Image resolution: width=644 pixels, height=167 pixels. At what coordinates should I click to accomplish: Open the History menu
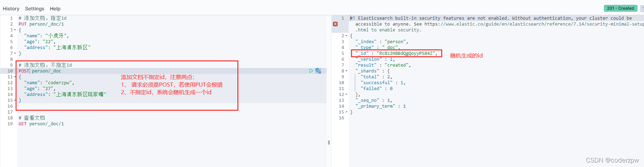pyautogui.click(x=11, y=9)
